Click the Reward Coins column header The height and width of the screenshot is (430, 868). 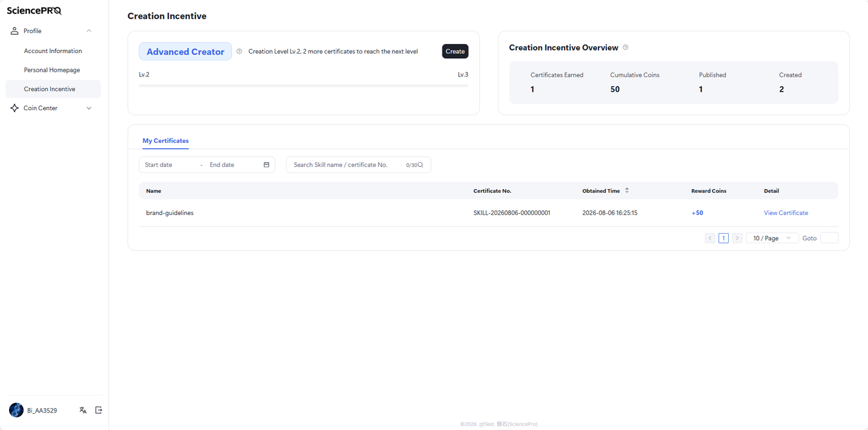(x=709, y=191)
